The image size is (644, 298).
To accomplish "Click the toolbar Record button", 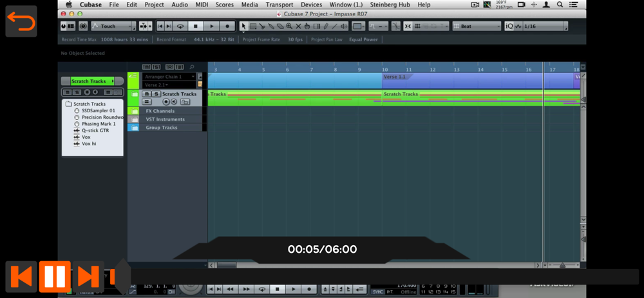I will 227,26.
